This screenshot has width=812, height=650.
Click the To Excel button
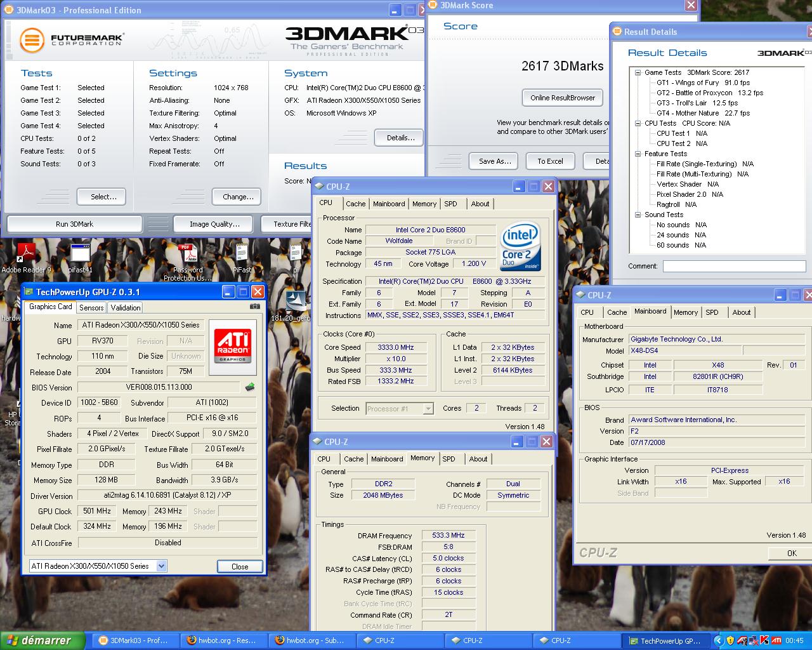pyautogui.click(x=550, y=161)
